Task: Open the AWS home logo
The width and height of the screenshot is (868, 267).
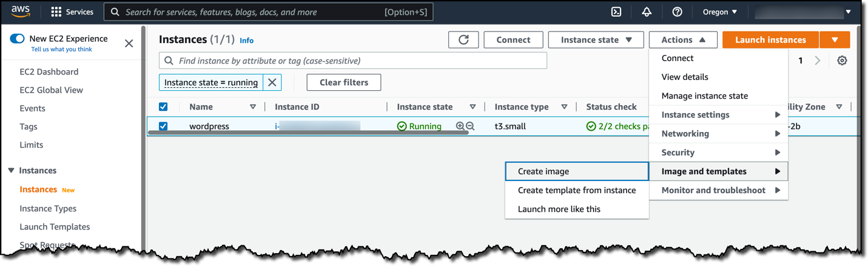Action: click(x=21, y=12)
